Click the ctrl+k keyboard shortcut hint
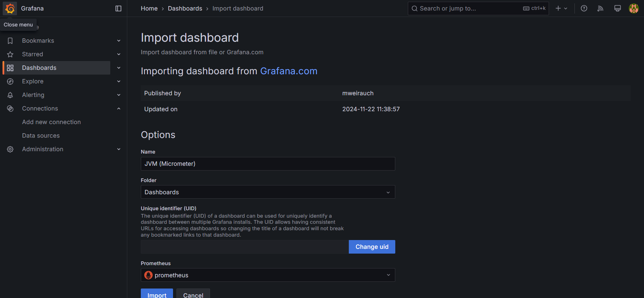 pyautogui.click(x=534, y=8)
